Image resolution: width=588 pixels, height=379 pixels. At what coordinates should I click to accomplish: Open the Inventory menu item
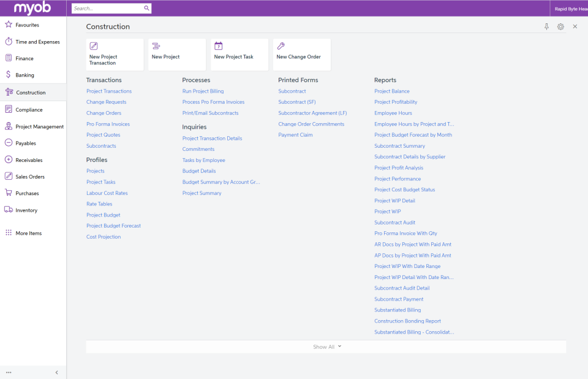(33, 210)
